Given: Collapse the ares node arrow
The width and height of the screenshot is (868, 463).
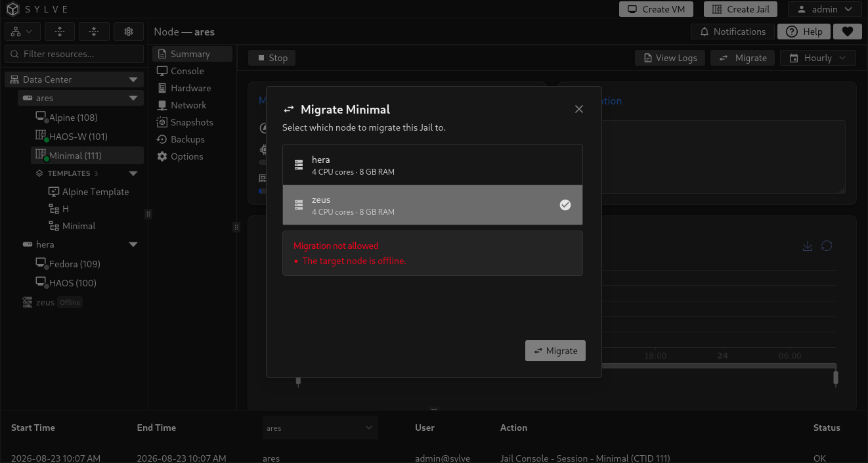Looking at the screenshot, I should (133, 98).
